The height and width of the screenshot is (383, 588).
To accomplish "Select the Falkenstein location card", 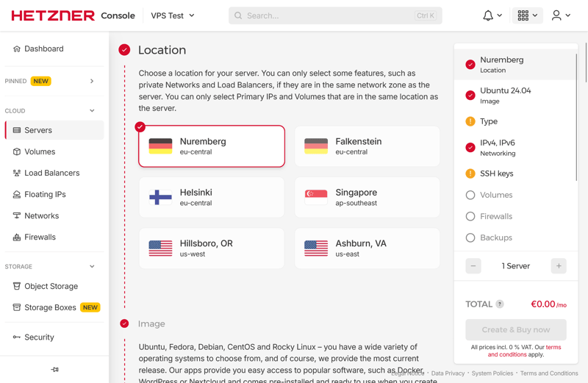I will click(367, 146).
